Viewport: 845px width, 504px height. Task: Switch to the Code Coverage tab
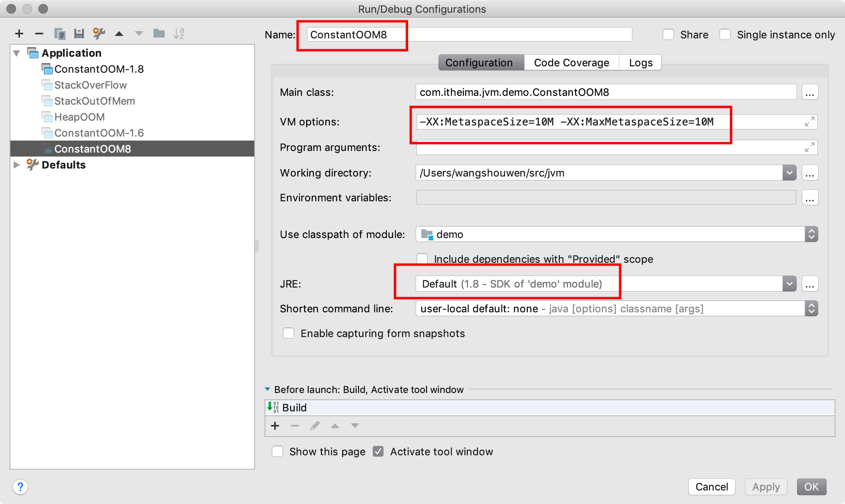tap(571, 62)
